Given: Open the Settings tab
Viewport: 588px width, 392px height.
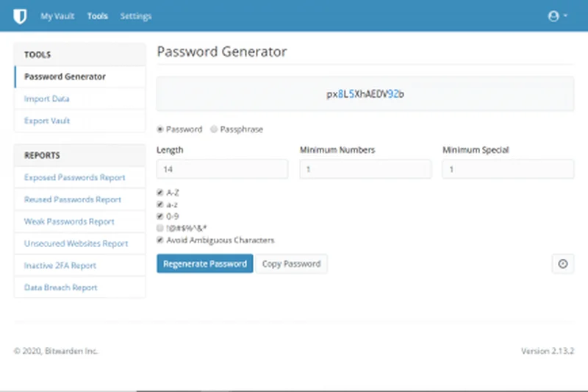Looking at the screenshot, I should coord(136,16).
